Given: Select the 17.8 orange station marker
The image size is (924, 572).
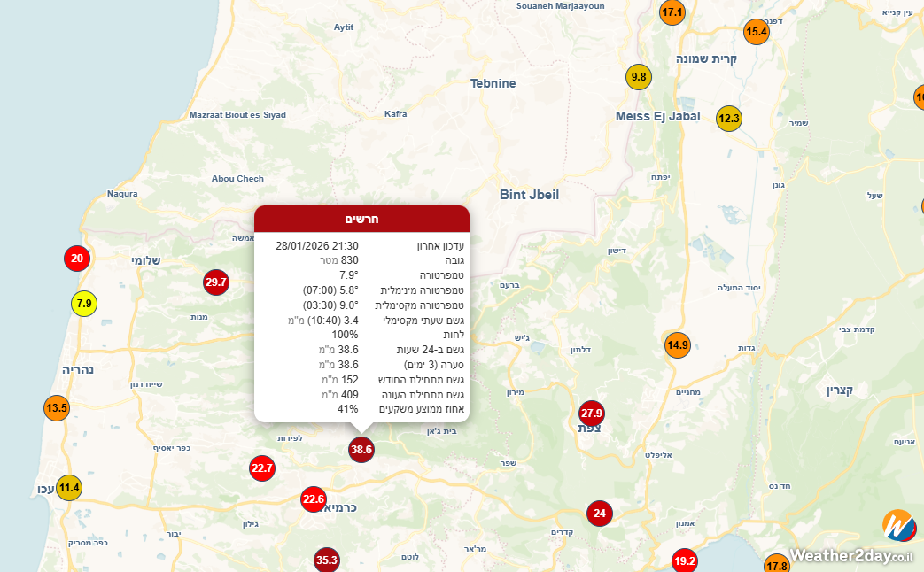Looking at the screenshot, I should tap(776, 565).
